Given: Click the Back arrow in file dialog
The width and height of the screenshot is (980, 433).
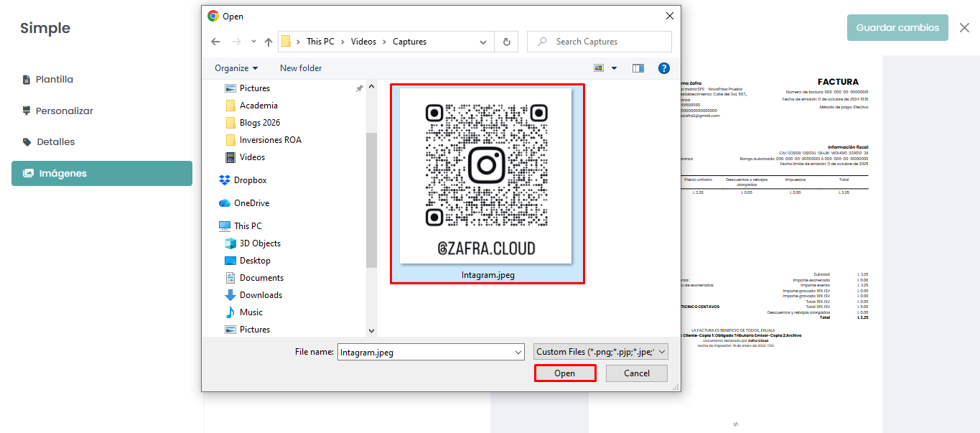Looking at the screenshot, I should [215, 42].
